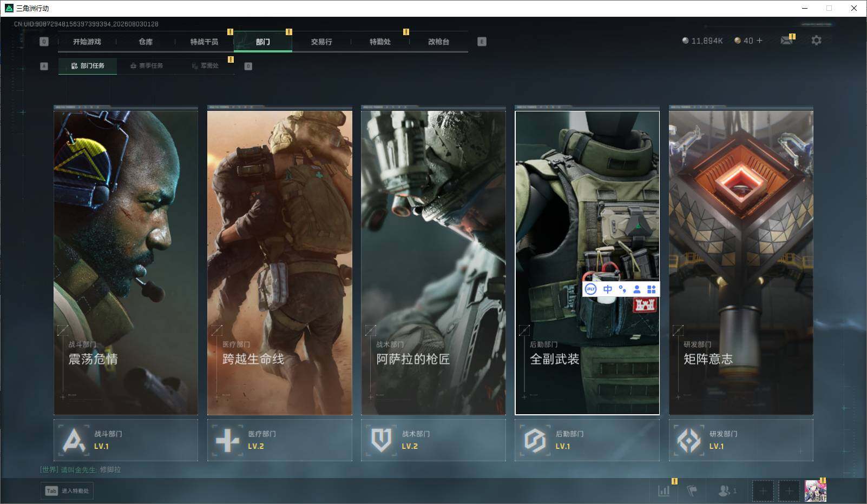Click the D next sub-tab key icon
This screenshot has width=867, height=504.
click(x=248, y=66)
